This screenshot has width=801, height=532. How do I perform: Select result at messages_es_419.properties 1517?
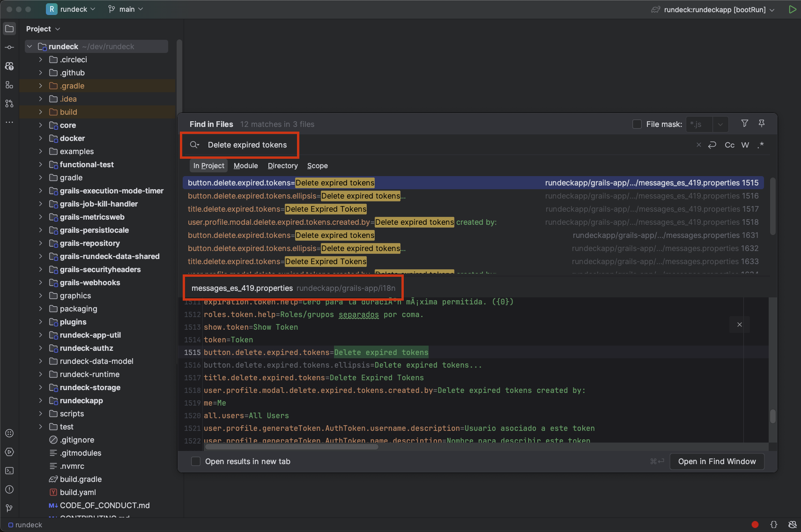473,209
